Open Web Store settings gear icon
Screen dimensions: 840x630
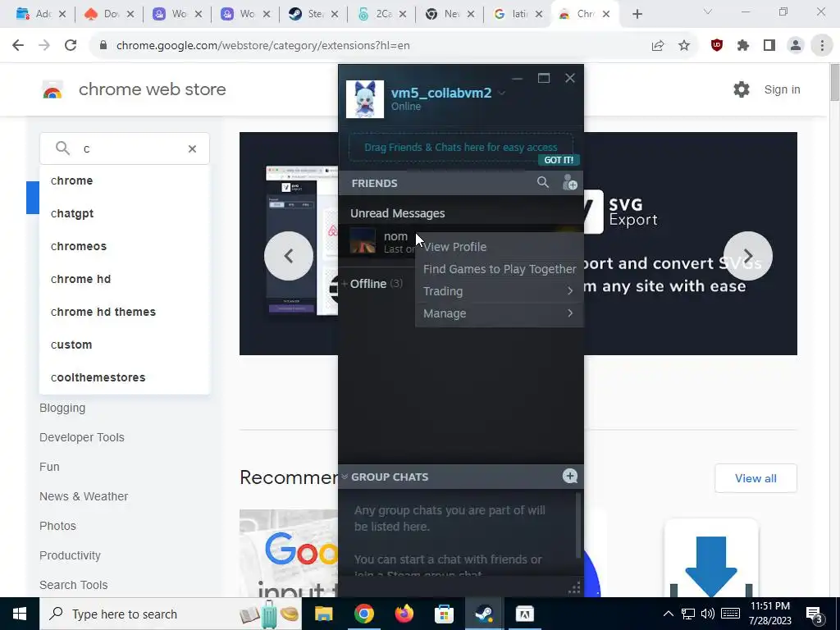tap(742, 89)
